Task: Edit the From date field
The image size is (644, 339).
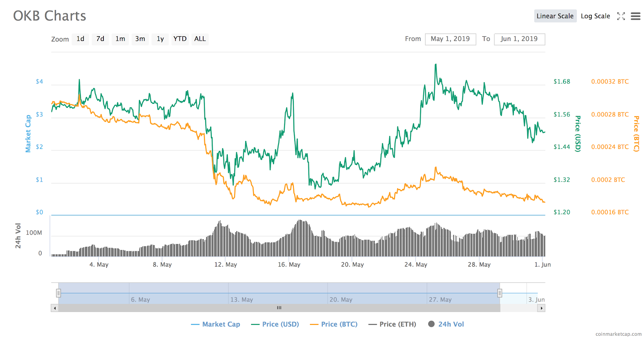Action: click(x=450, y=39)
